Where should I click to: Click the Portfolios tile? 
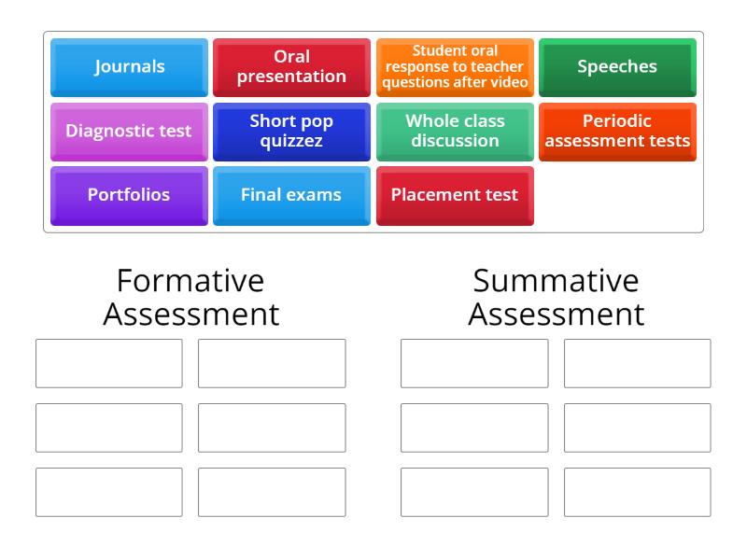128,195
